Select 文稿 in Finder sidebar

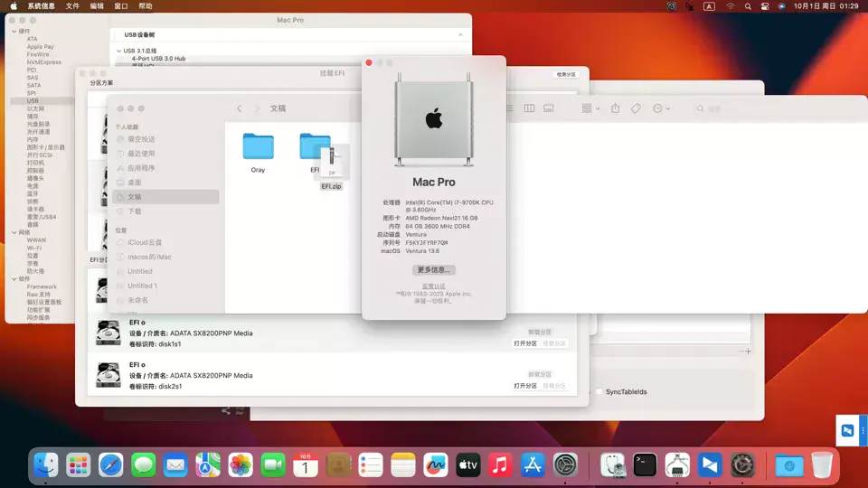165,197
